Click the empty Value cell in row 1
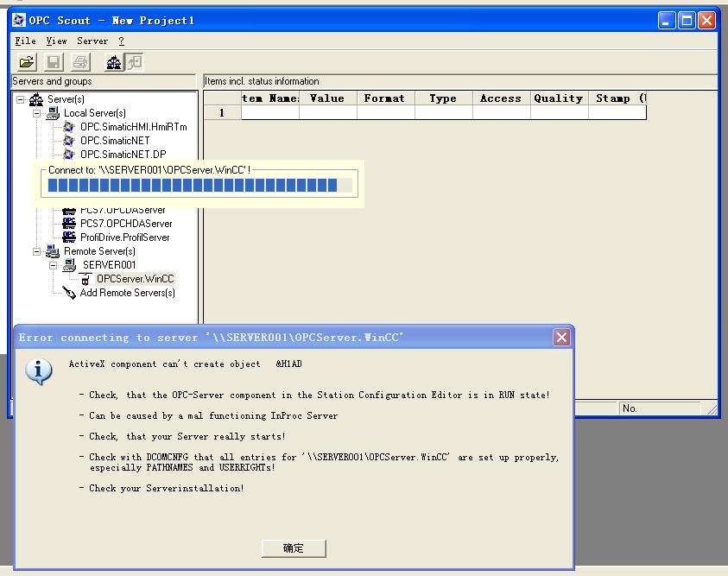The height and width of the screenshot is (576, 728). point(328,113)
